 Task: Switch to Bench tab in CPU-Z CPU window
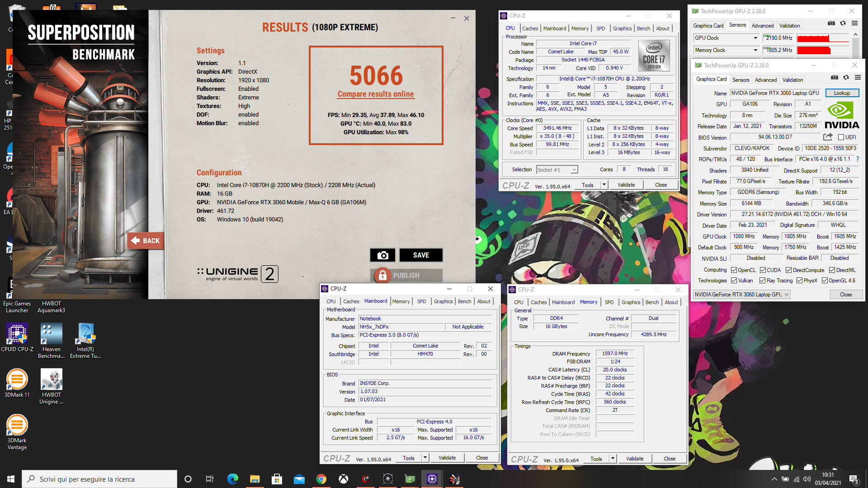[643, 28]
